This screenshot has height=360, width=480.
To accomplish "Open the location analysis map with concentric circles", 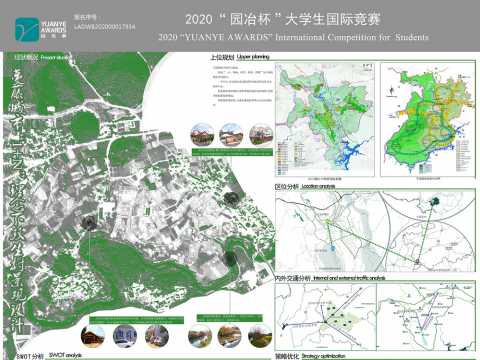I will click(375, 231).
